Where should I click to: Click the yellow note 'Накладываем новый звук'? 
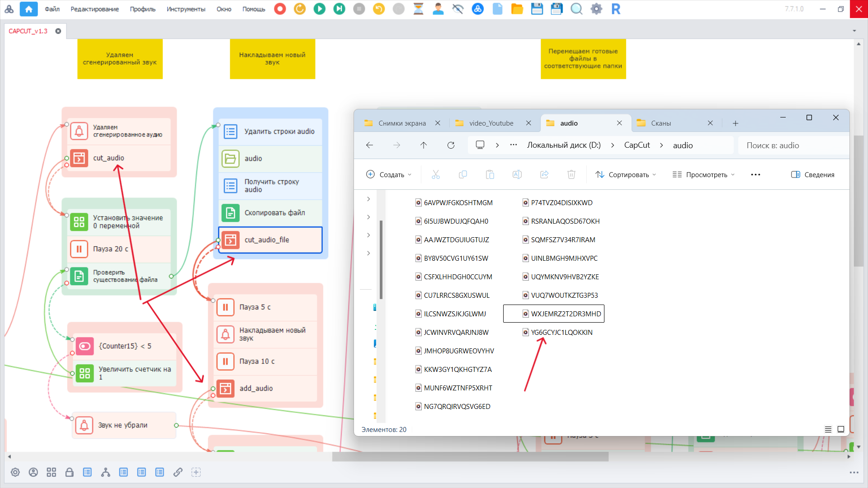272,59
